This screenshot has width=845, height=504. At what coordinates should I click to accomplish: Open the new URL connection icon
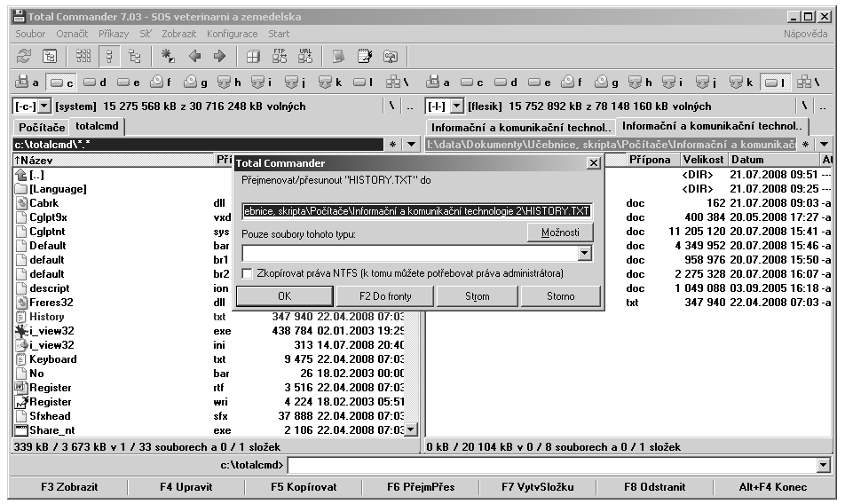pos(305,56)
